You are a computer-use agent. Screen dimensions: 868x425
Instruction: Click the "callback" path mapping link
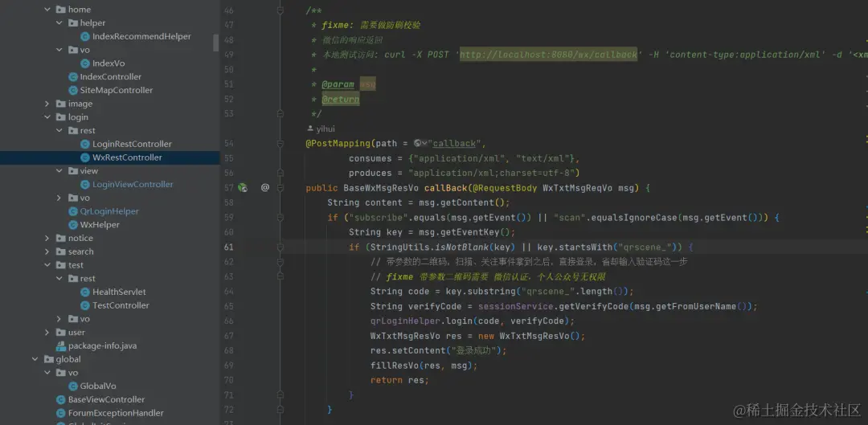454,143
